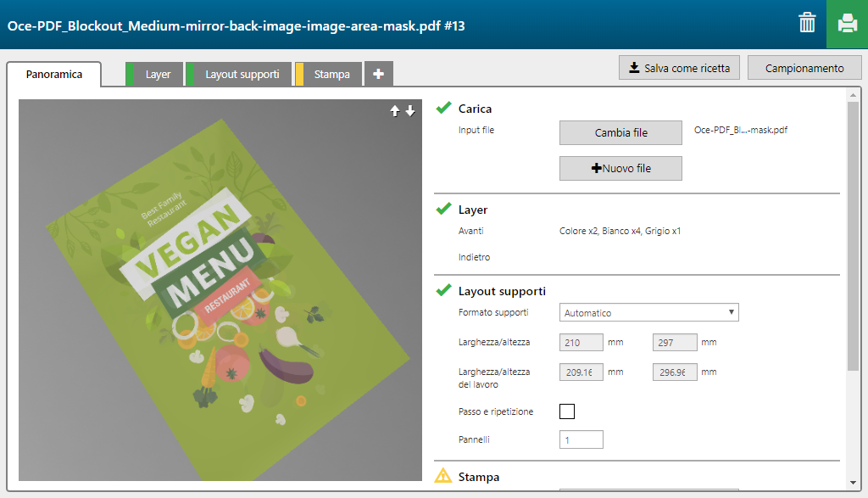Add a new tab with plus icon
The image size is (868, 498).
(379, 74)
